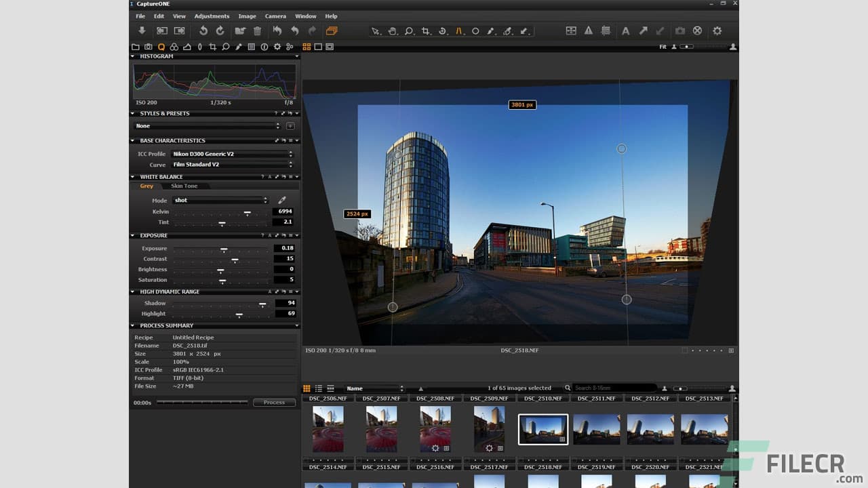Viewport: 868px width, 488px height.
Task: Activate the White Balance eyedropper picker
Action: click(283, 200)
